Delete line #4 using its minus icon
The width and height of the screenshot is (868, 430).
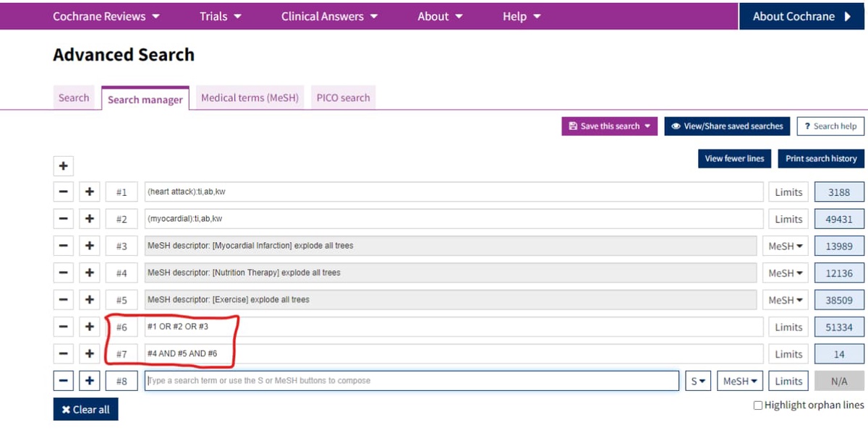[x=64, y=273]
